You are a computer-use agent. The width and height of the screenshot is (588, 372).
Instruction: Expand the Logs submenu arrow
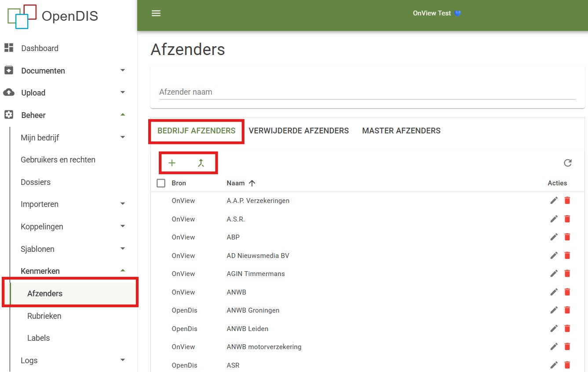point(123,360)
